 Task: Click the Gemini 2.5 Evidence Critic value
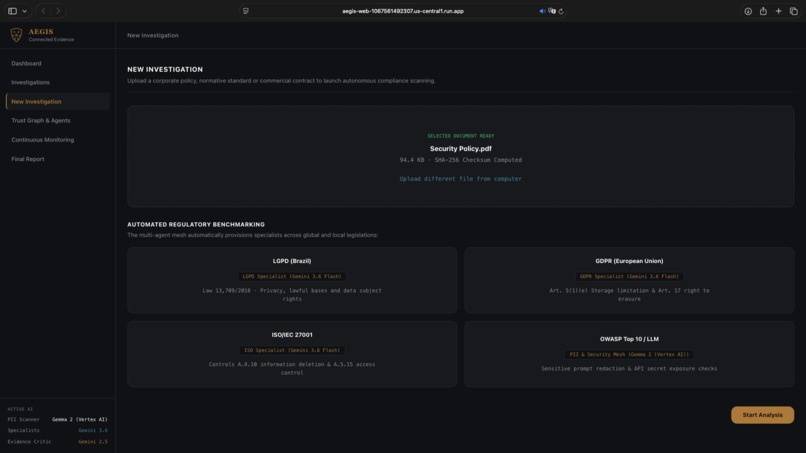(93, 442)
